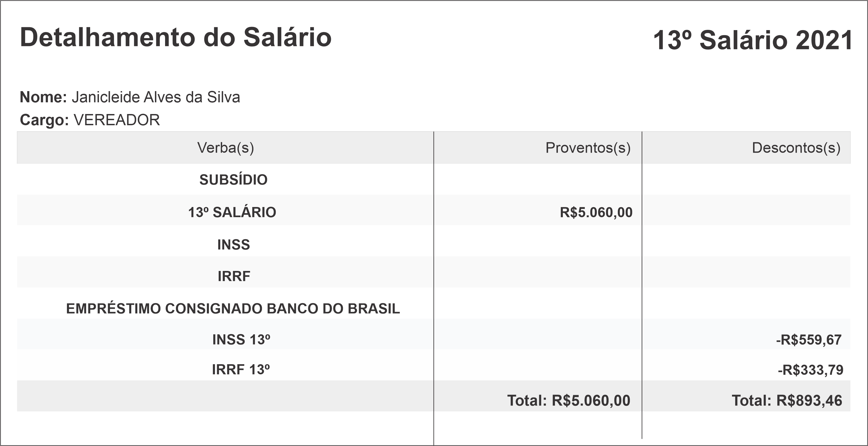Viewport: 868px width, 446px height.
Task: Click the R$5.060,00 amount in 13º SALÁRIO row
Action: pos(596,212)
